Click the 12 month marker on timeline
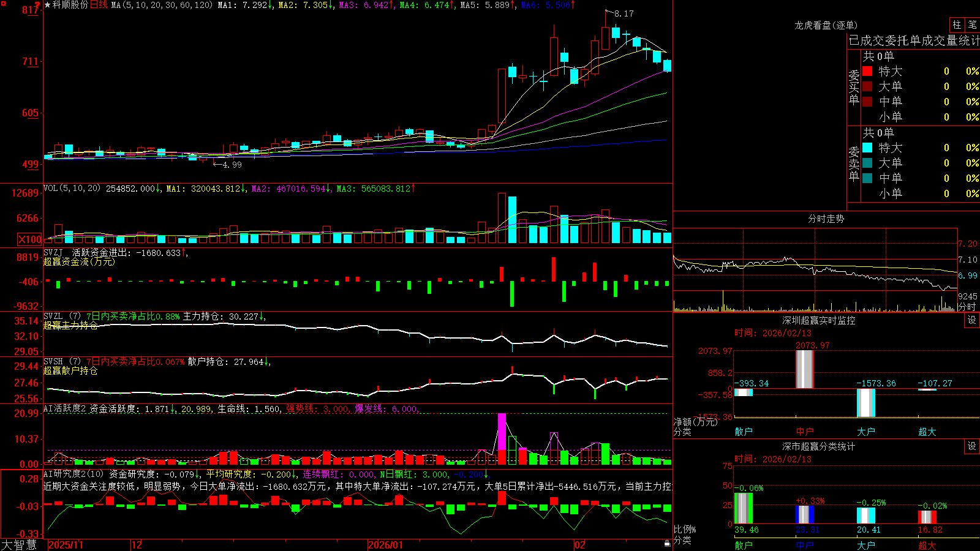The height and width of the screenshot is (551, 980). click(137, 545)
